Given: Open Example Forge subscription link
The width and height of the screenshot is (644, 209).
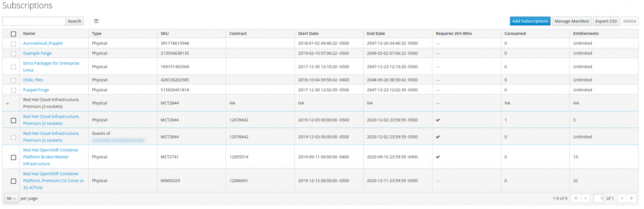Looking at the screenshot, I should pyautogui.click(x=38, y=53).
